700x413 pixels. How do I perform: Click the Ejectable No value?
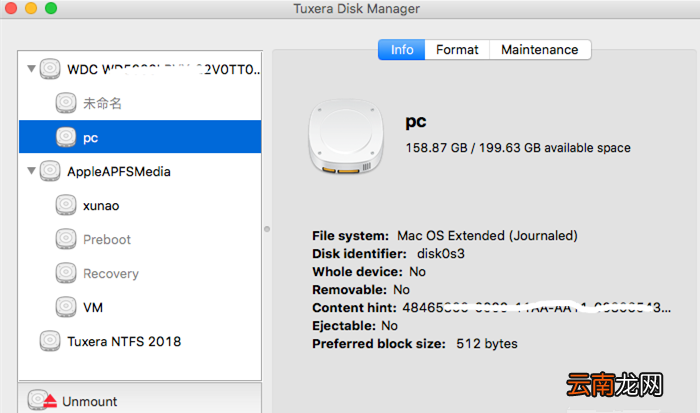(389, 325)
